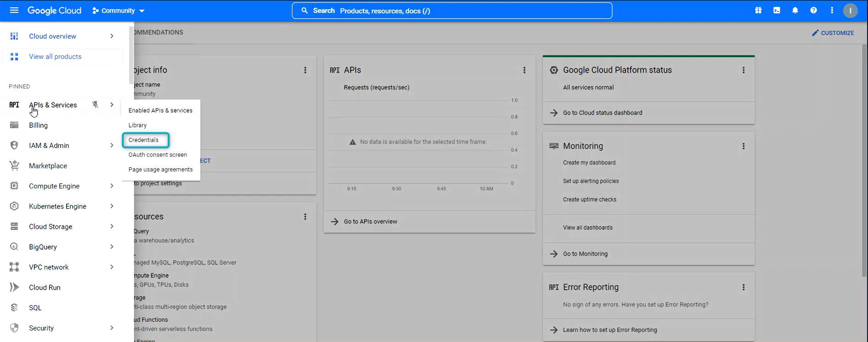The image size is (868, 342).
Task: Select Page usage agreements
Action: point(161,169)
